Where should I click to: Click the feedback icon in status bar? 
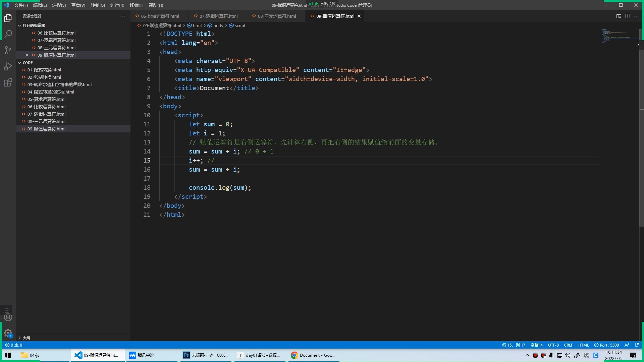tap(627, 345)
